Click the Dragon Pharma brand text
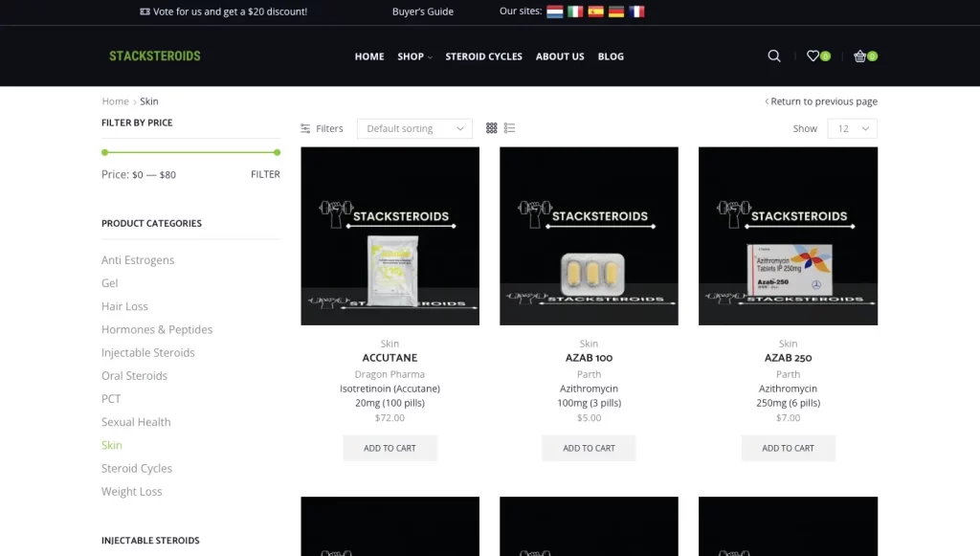 coord(390,374)
